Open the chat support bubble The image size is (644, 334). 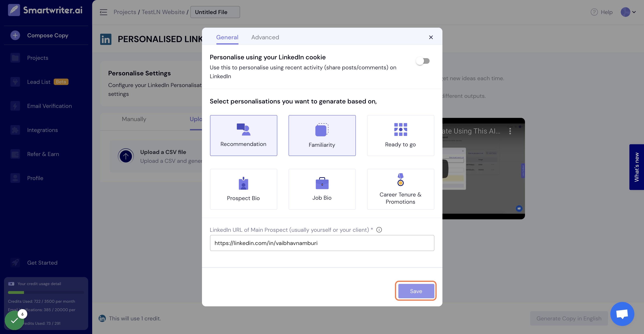[x=622, y=314]
